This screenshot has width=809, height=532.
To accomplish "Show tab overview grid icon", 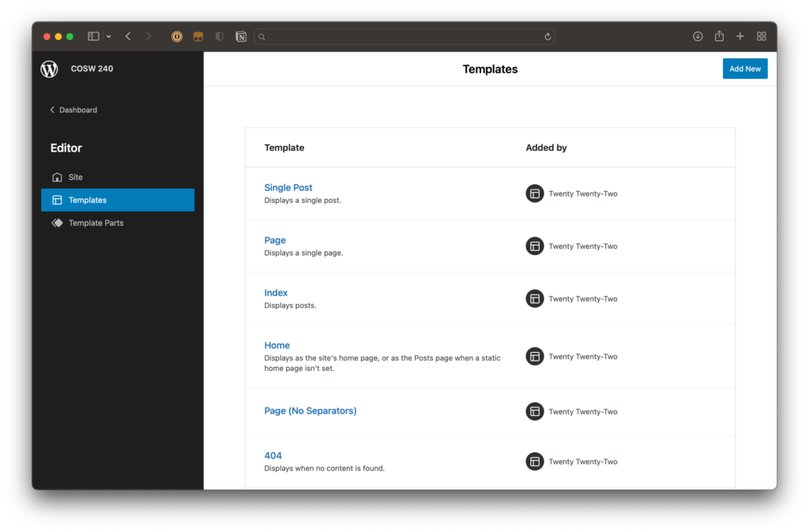I will [761, 36].
